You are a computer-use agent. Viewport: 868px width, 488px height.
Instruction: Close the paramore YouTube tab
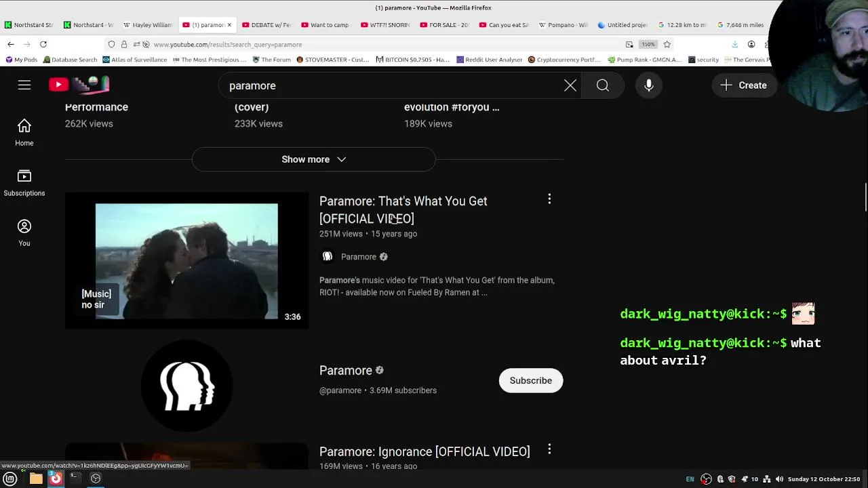tap(229, 25)
